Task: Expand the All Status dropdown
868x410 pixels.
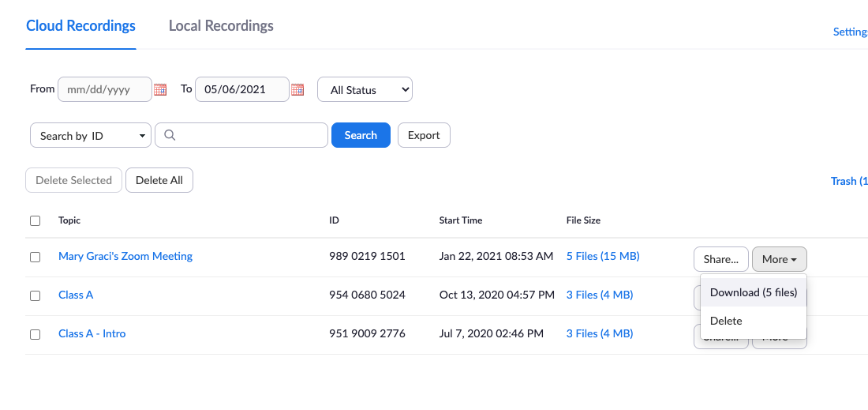Action: click(365, 90)
